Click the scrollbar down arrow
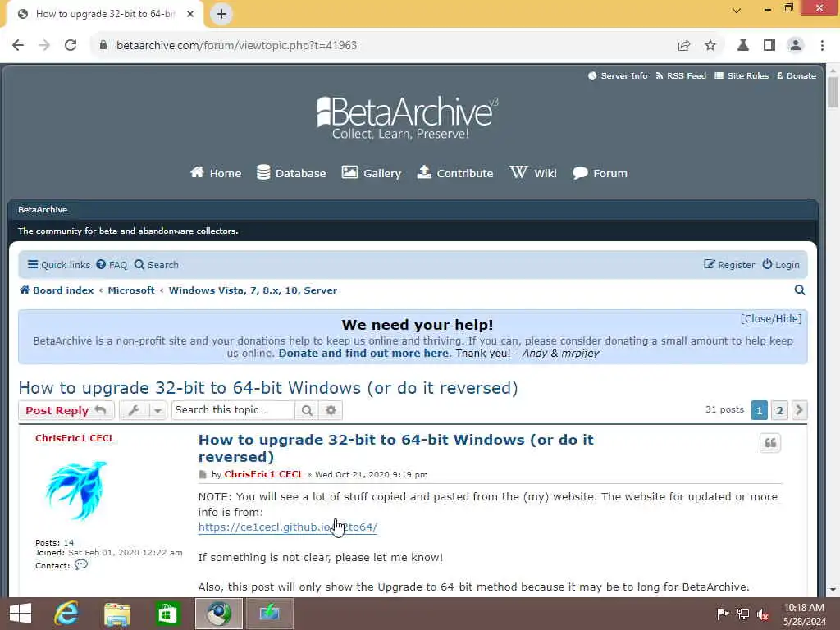The width and height of the screenshot is (840, 630). click(833, 589)
